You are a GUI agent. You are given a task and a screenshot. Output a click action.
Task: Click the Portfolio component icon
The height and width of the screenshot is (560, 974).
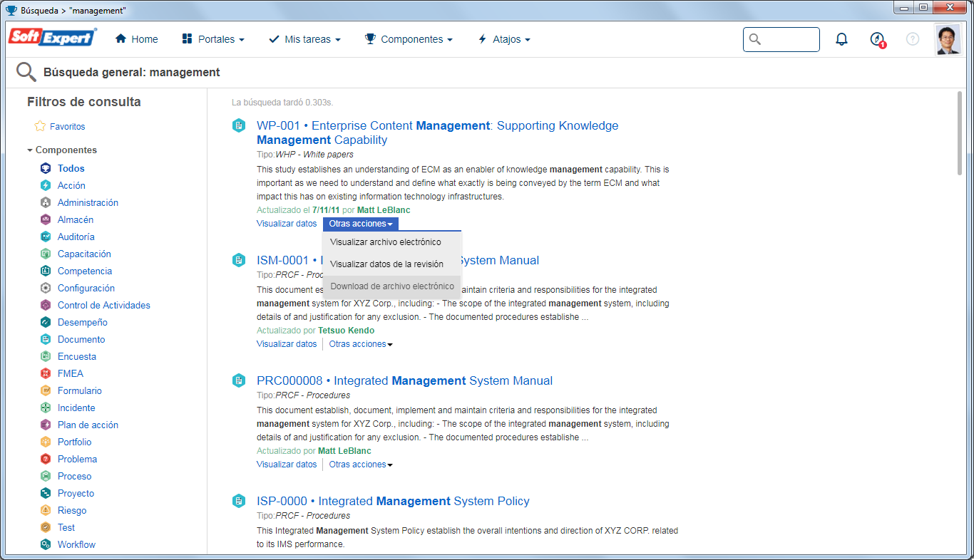click(x=46, y=442)
